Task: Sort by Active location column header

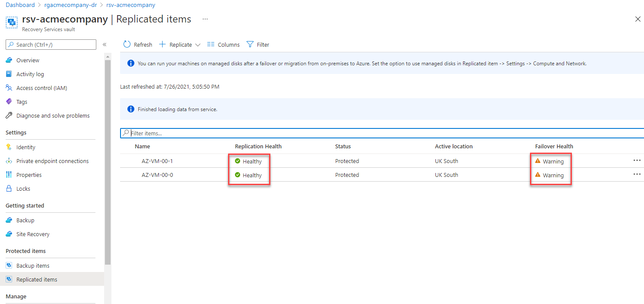Action: point(454,146)
